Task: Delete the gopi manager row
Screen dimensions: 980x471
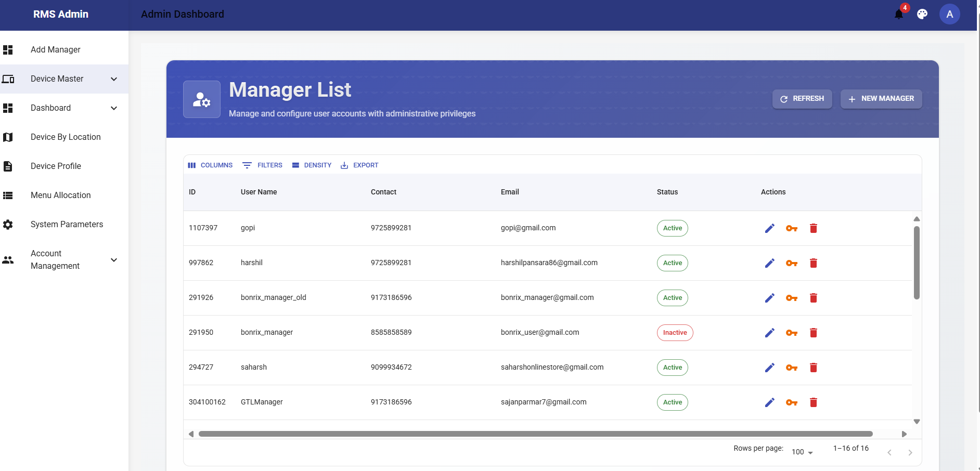Action: click(814, 228)
